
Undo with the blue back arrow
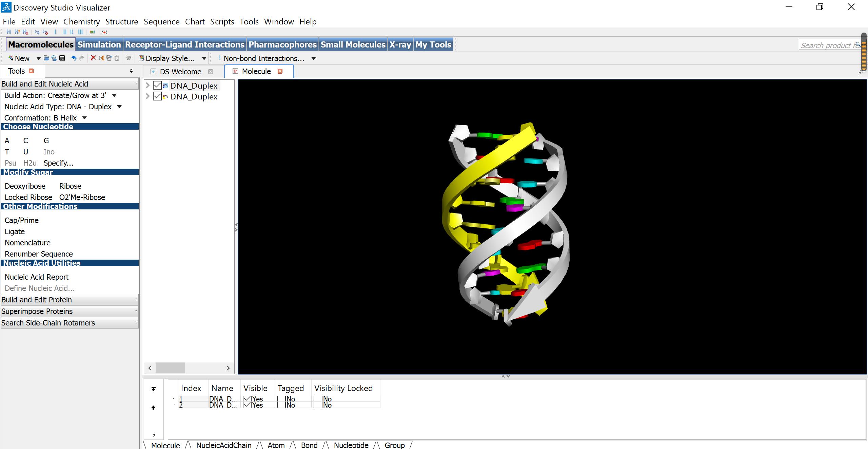(74, 58)
